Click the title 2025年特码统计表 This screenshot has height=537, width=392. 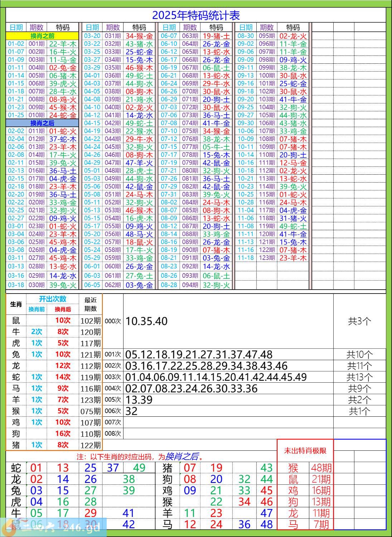click(x=196, y=15)
